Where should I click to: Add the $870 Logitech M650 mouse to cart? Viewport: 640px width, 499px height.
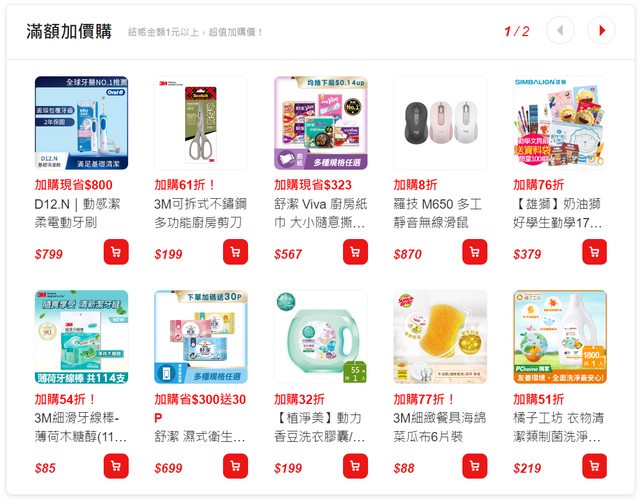point(474,252)
